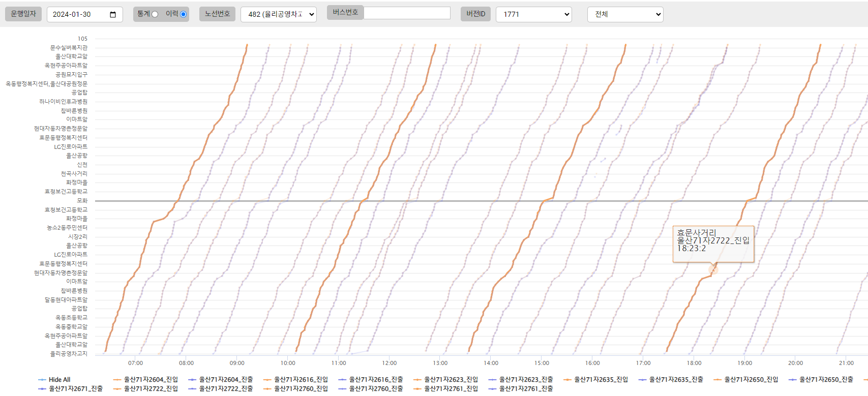Screen dimensions: 868x396
Task: Click the 버스번호 label button
Action: 345,13
